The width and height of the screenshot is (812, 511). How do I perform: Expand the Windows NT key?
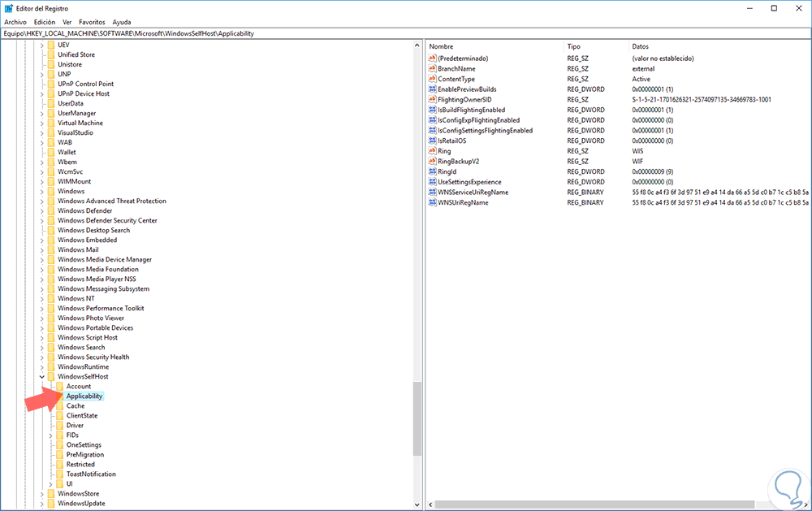coord(42,298)
